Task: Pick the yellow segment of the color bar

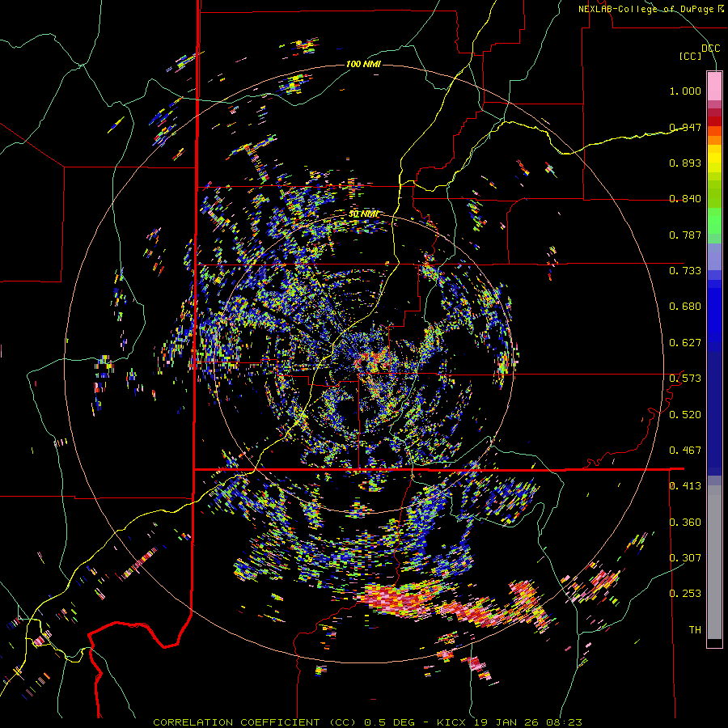Action: [714, 159]
